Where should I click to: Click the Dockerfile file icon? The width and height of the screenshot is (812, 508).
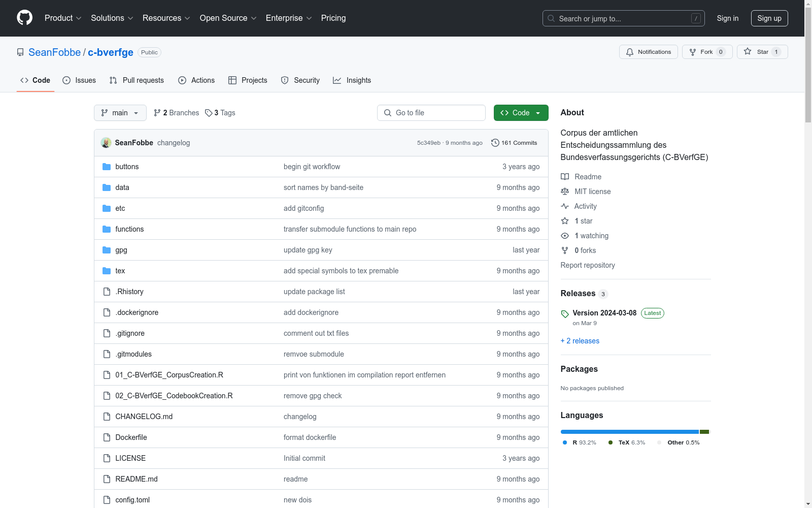point(107,437)
